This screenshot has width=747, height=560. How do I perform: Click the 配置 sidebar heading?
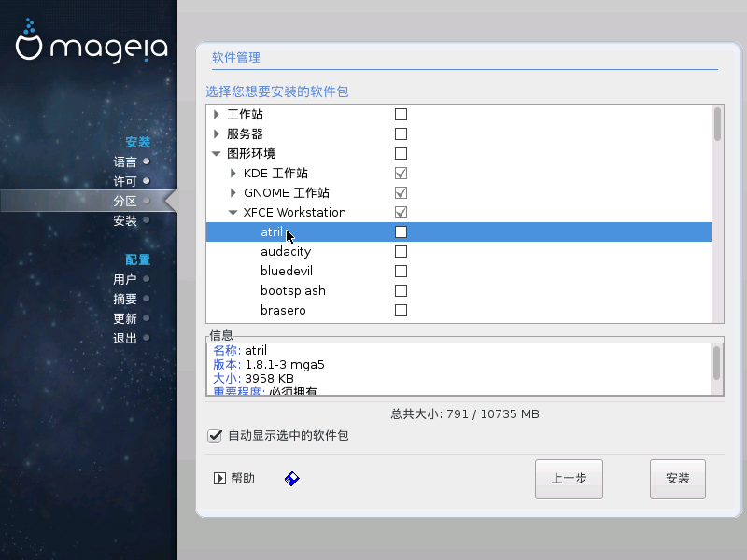click(137, 259)
